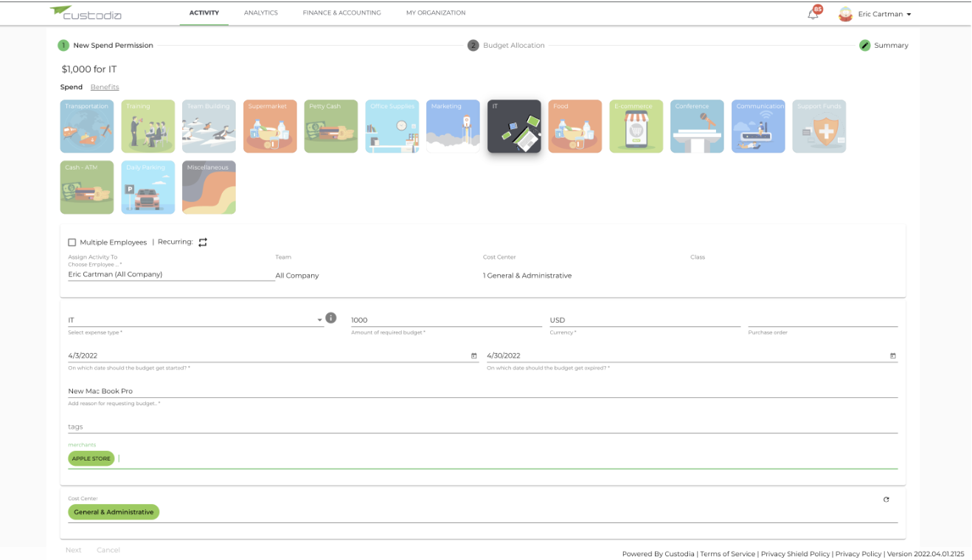The height and width of the screenshot is (560, 972).
Task: Click 1 General & Administrative cost center text
Action: 527,276
